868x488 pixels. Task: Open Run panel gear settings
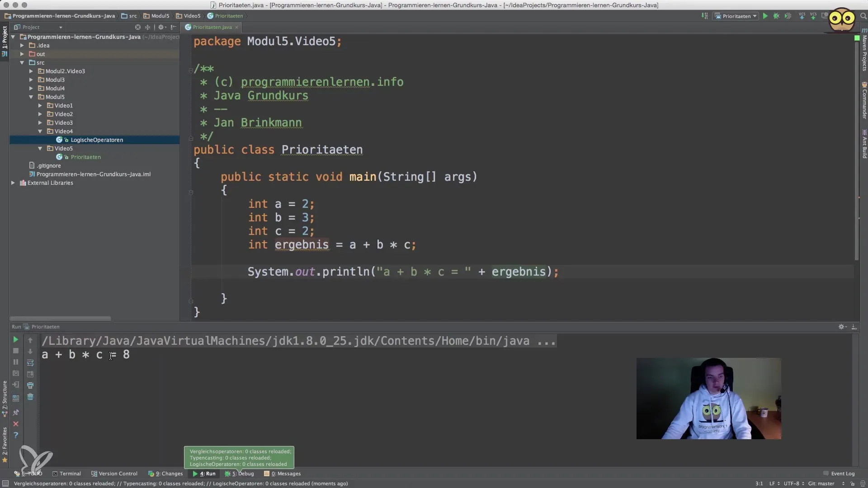click(x=842, y=327)
